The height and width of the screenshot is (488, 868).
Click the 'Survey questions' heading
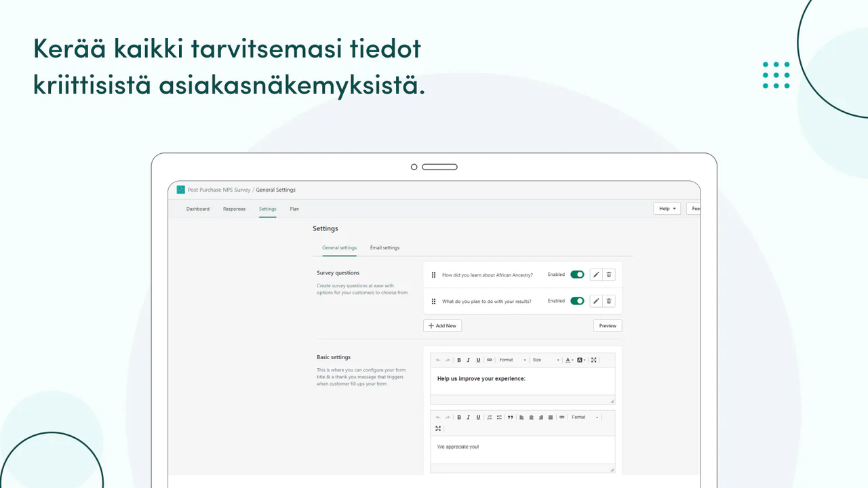pyautogui.click(x=338, y=272)
